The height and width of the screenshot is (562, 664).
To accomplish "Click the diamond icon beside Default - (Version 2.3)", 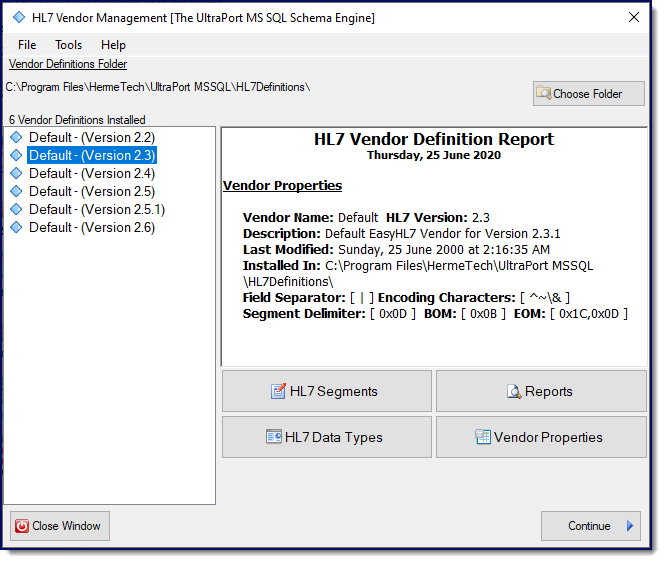I will tap(16, 155).
